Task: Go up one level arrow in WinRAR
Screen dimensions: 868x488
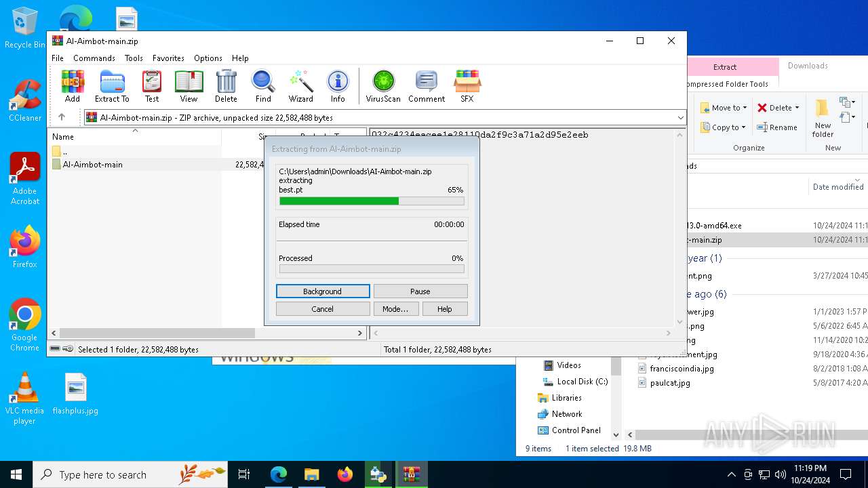Action: [x=62, y=117]
